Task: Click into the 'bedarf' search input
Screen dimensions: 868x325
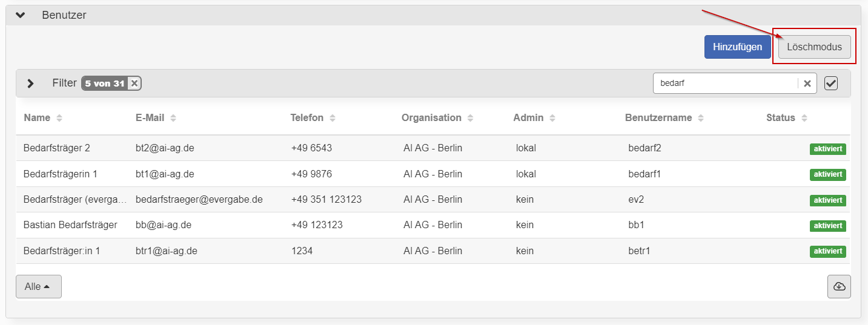Action: pyautogui.click(x=725, y=84)
